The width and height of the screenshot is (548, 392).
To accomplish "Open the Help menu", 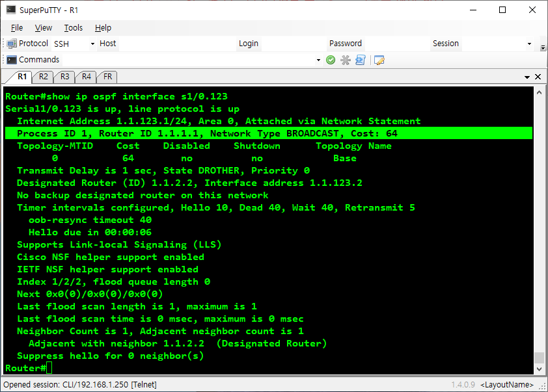I will click(x=103, y=28).
